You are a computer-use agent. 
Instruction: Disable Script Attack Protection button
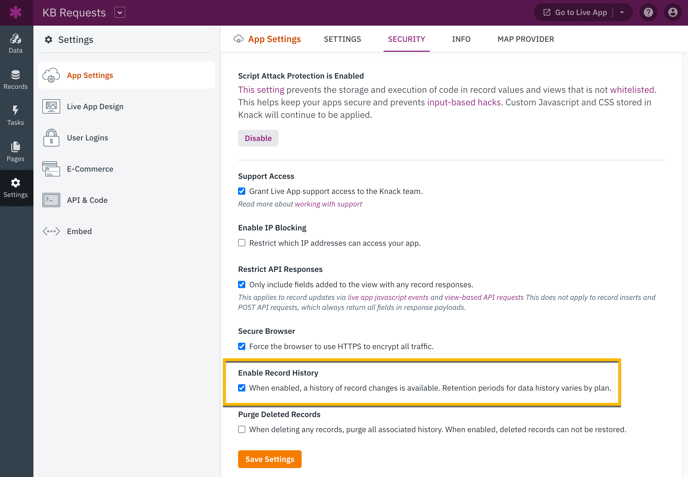click(258, 138)
